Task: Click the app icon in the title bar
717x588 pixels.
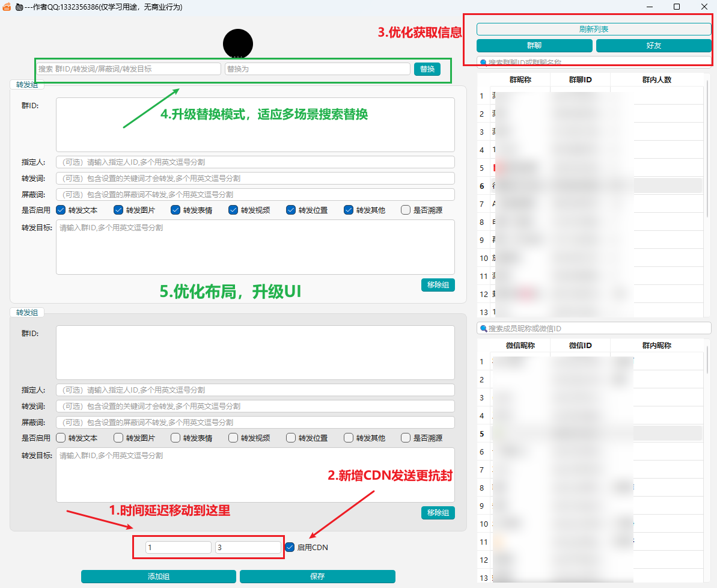Action: (x=7, y=7)
